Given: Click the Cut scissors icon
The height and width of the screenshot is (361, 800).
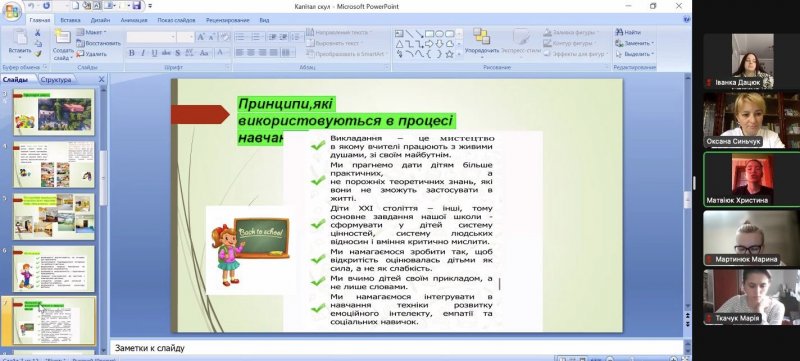Looking at the screenshot, I should click(37, 33).
